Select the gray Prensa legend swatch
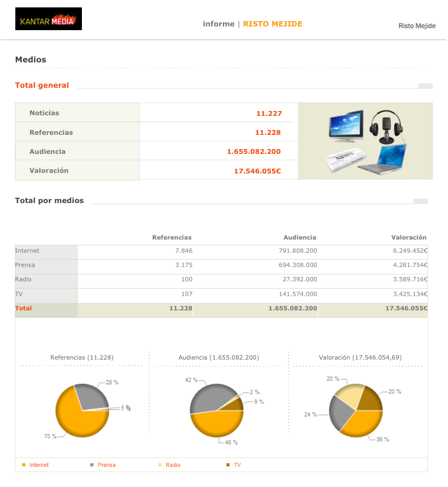Image resolution: width=448 pixels, height=487 pixels. (92, 465)
